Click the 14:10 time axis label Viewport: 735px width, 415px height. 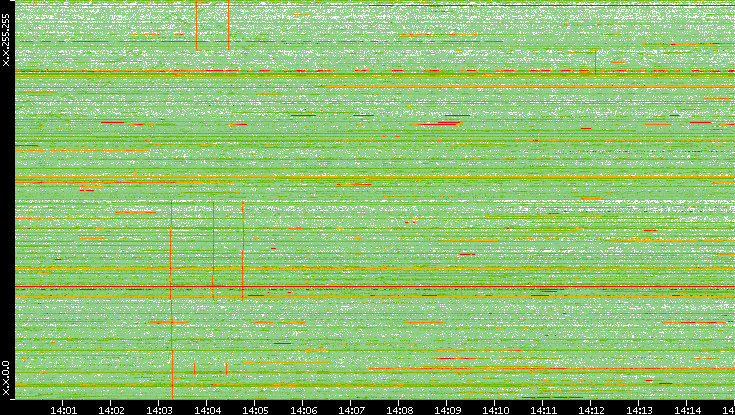495,410
